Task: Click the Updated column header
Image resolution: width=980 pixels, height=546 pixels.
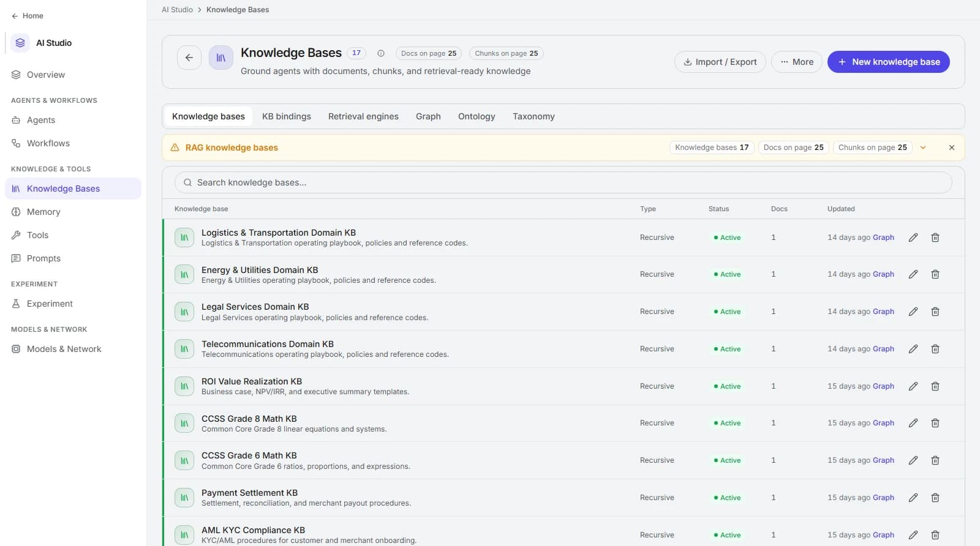Action: [x=841, y=209]
